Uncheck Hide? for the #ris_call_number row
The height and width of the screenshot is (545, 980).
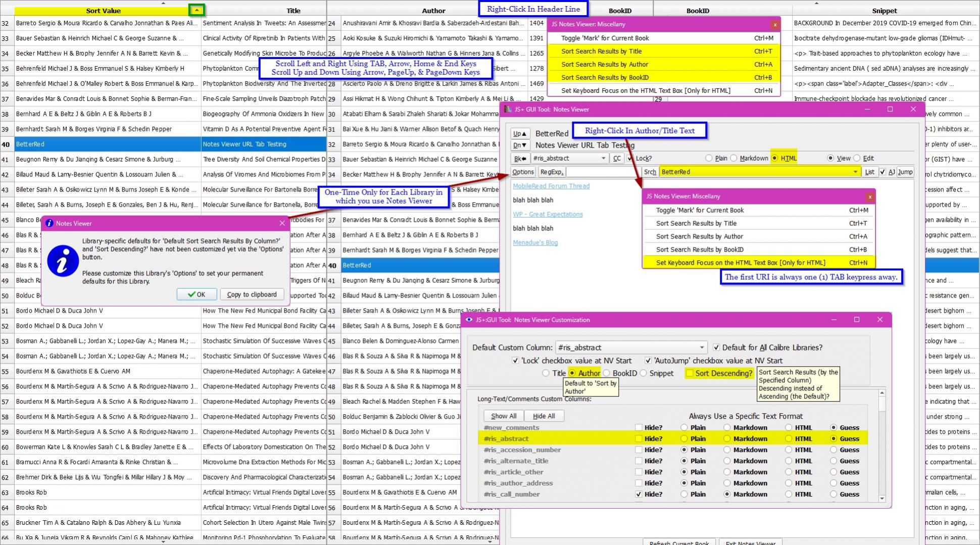[639, 494]
